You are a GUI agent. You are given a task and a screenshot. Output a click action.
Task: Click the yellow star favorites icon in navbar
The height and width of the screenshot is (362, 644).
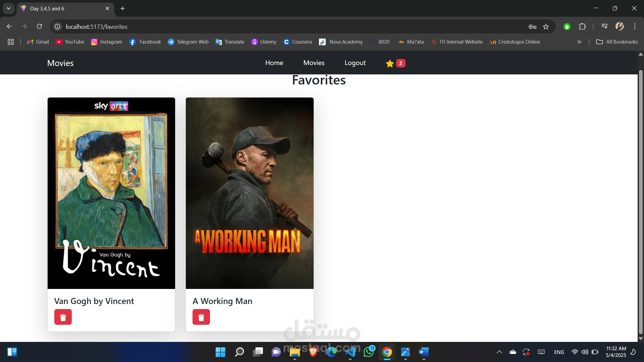tap(390, 63)
